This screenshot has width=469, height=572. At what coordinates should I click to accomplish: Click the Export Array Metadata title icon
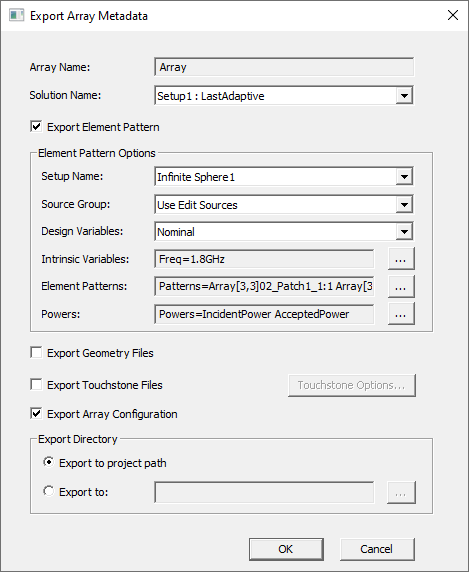pyautogui.click(x=16, y=16)
